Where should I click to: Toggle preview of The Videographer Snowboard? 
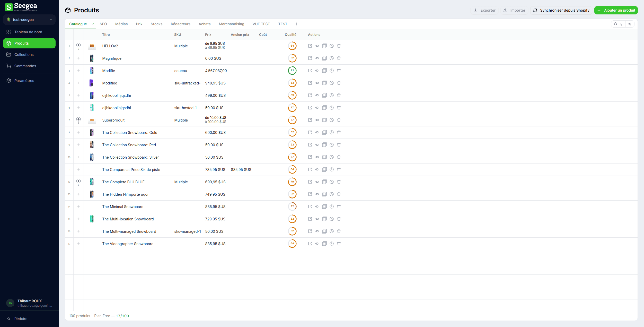click(x=317, y=244)
